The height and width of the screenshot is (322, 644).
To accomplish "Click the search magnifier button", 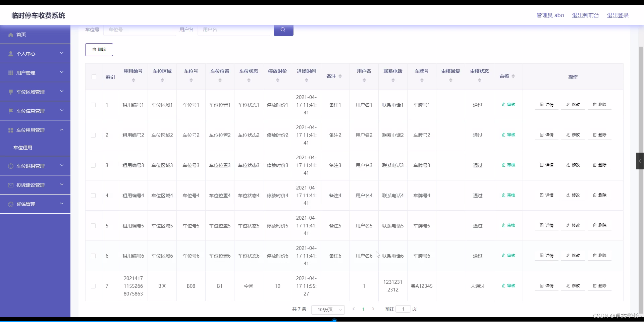I will 283,30.
